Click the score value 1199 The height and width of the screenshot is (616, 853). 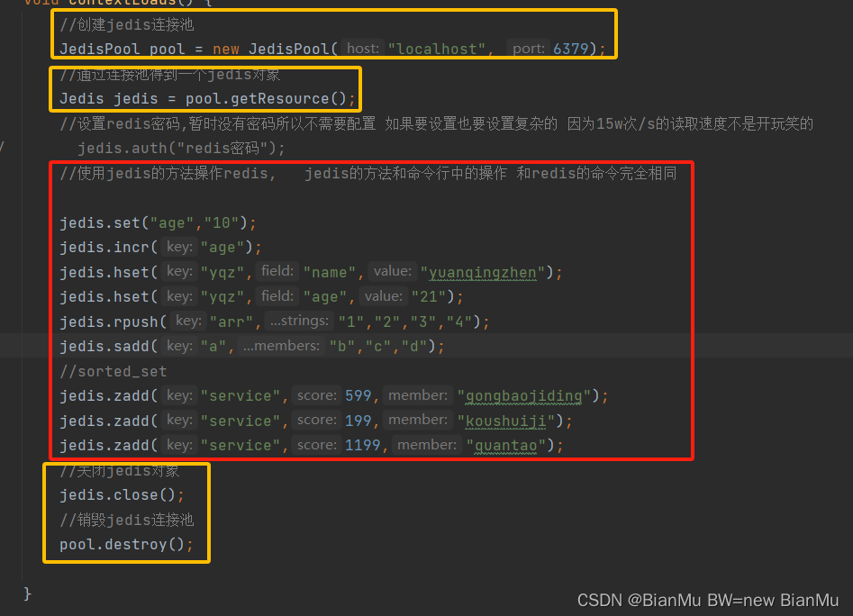click(362, 445)
